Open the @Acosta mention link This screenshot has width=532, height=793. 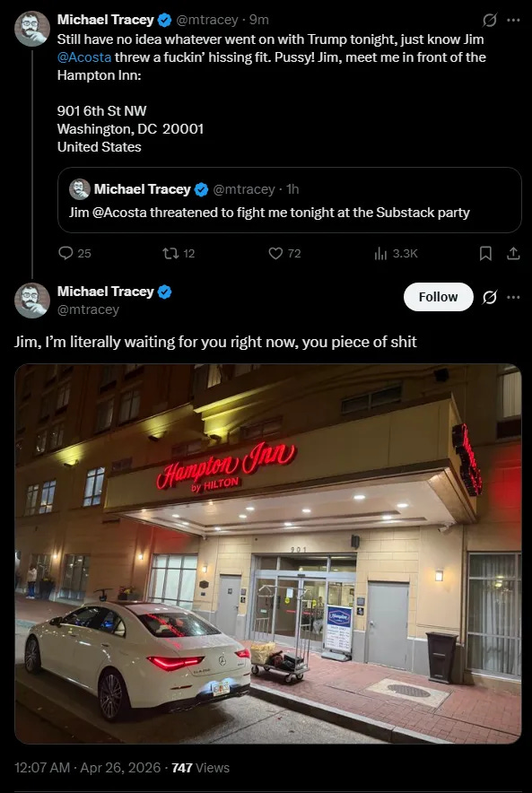pyautogui.click(x=84, y=57)
